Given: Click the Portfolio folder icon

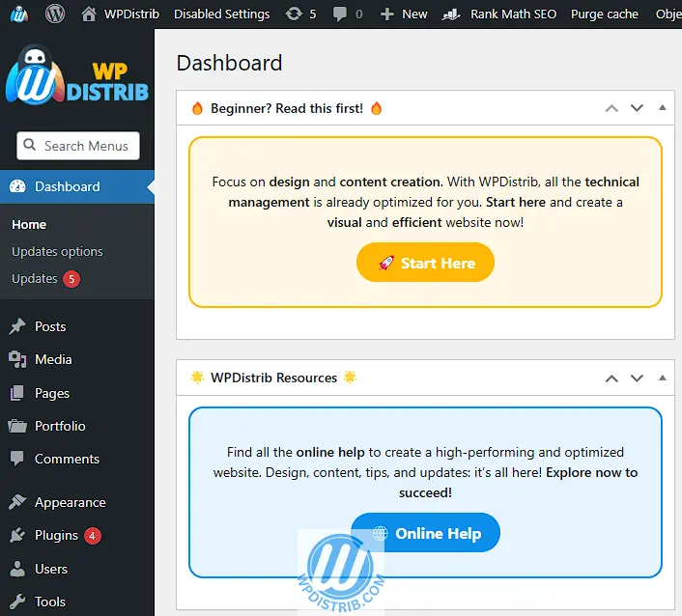Looking at the screenshot, I should coord(17,426).
